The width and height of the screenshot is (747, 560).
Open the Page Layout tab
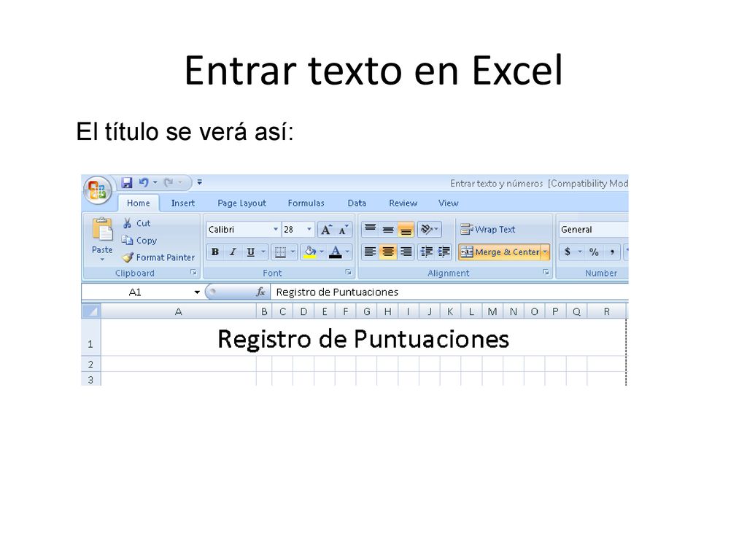(x=241, y=203)
